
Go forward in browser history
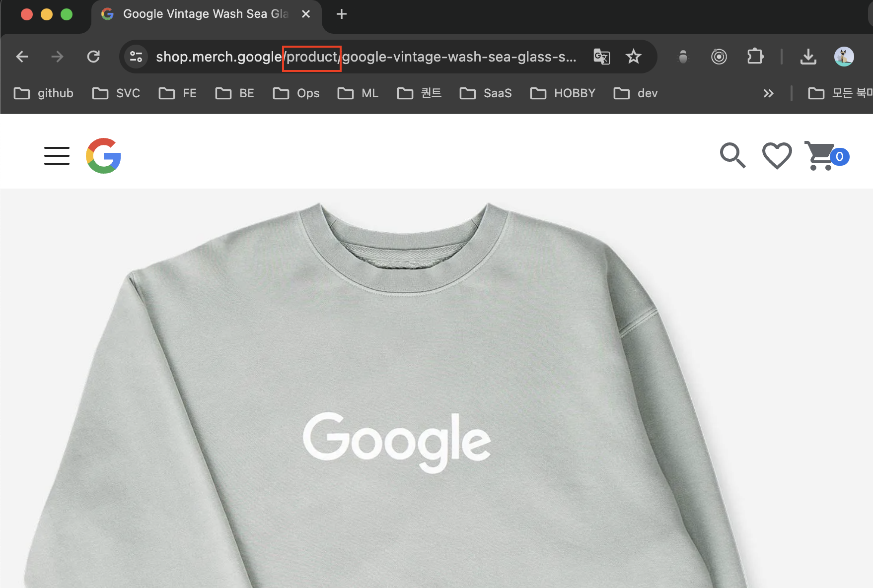(x=58, y=57)
